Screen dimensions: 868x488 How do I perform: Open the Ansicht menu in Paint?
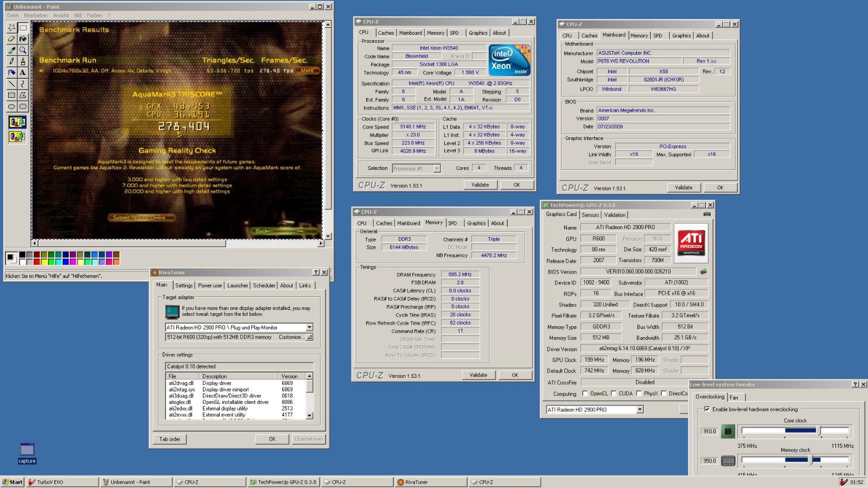[x=61, y=15]
